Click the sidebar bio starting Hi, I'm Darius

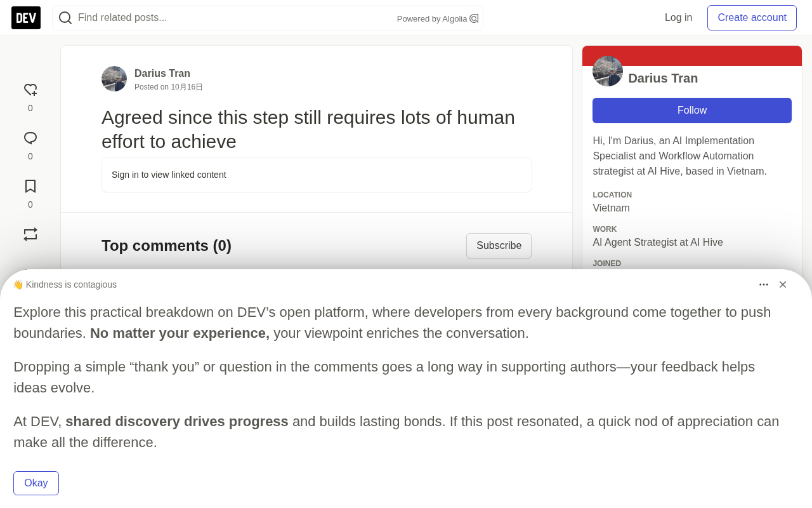pos(680,156)
